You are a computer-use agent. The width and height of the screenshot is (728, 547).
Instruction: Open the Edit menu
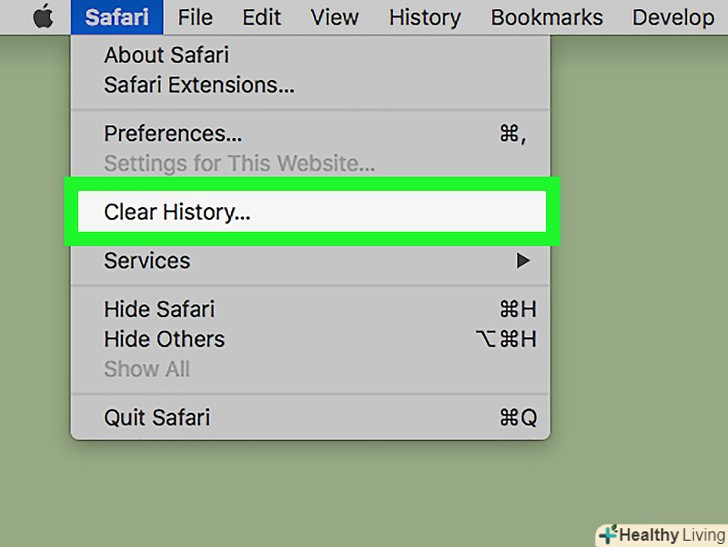(262, 17)
